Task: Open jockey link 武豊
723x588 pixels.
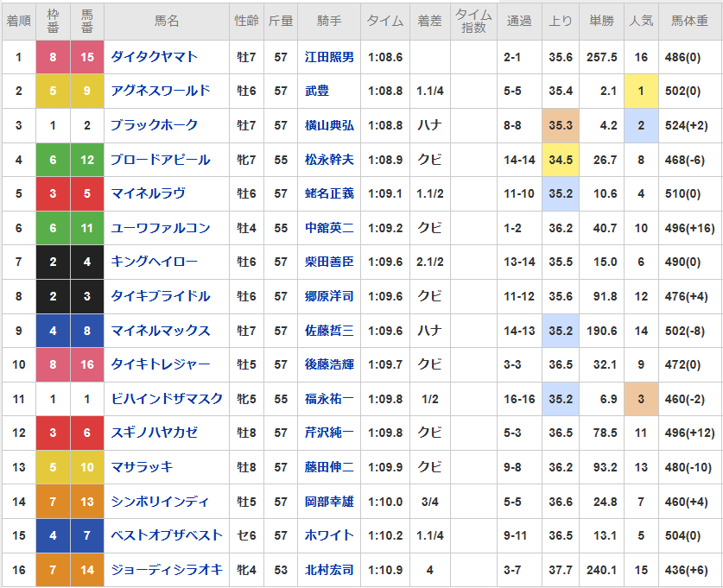Action: 317,91
